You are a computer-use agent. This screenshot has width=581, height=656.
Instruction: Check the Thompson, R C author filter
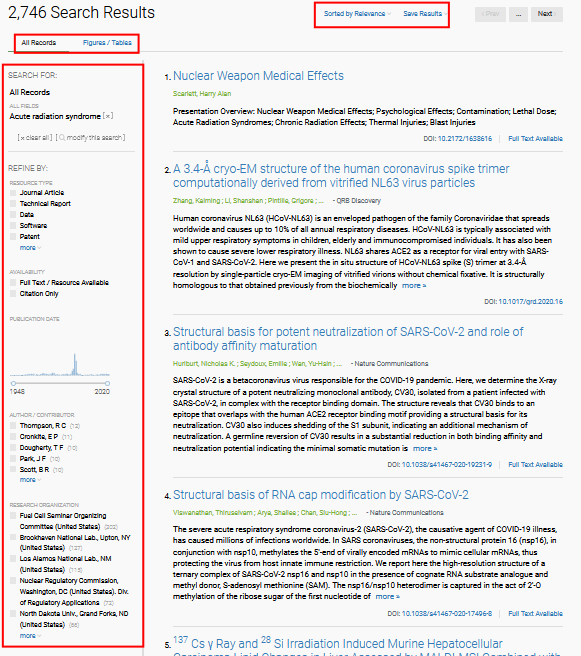(x=13, y=426)
